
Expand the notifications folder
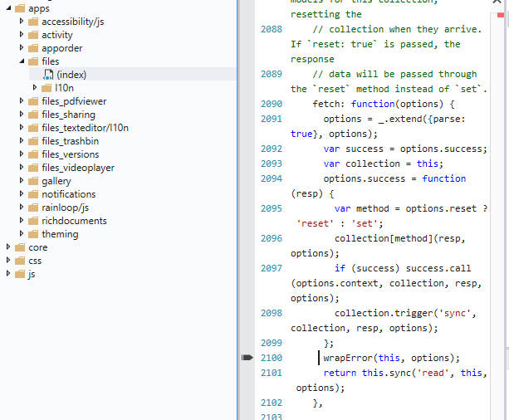point(22,194)
